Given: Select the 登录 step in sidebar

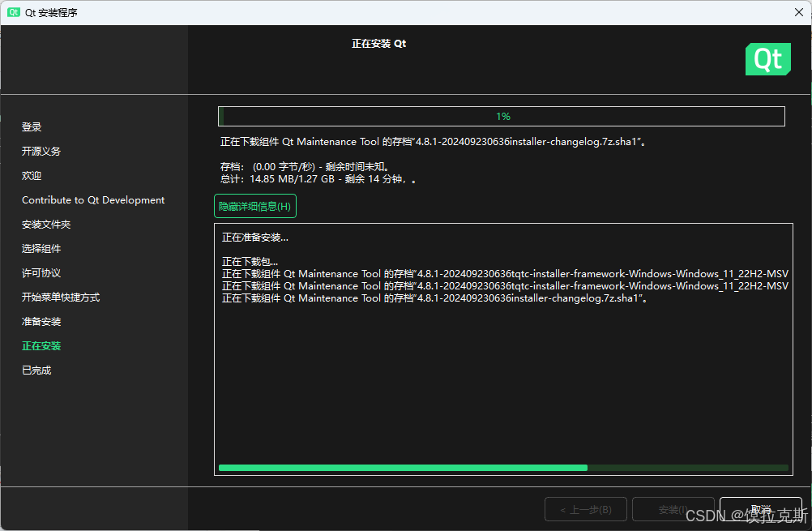Looking at the screenshot, I should 32,127.
